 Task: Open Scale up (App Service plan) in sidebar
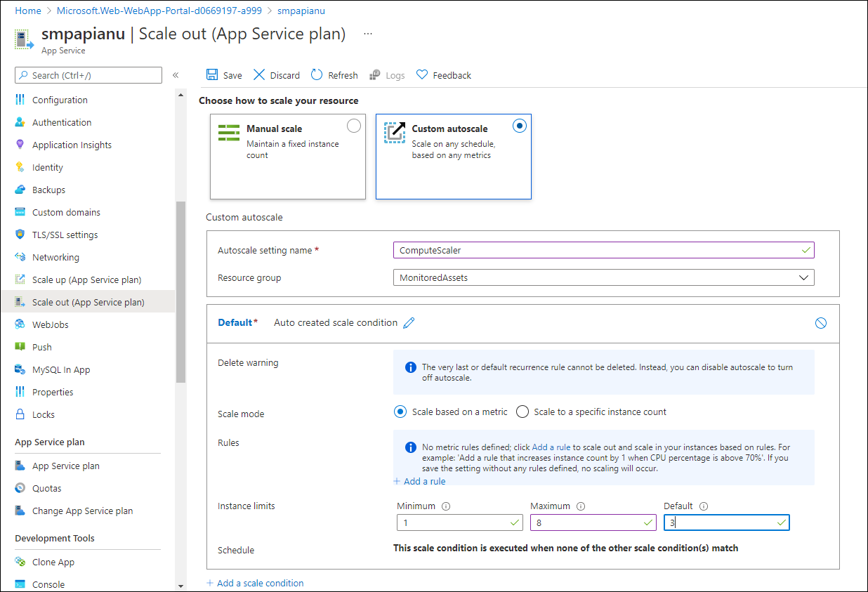(x=87, y=279)
